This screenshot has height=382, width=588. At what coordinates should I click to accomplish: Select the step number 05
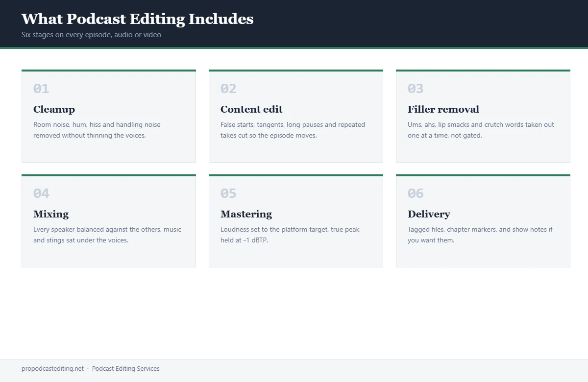[x=228, y=193]
